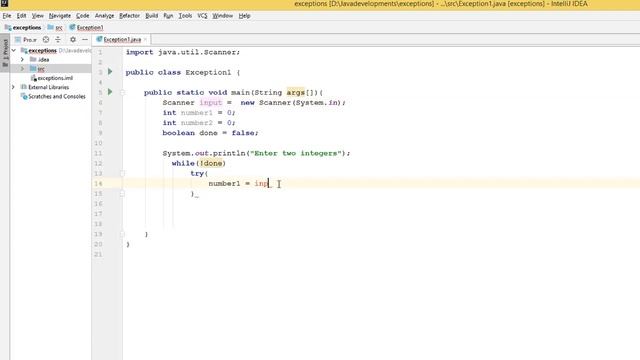Click collapse all icon in Project panel
This screenshot has width=640, height=360.
coord(58,40)
